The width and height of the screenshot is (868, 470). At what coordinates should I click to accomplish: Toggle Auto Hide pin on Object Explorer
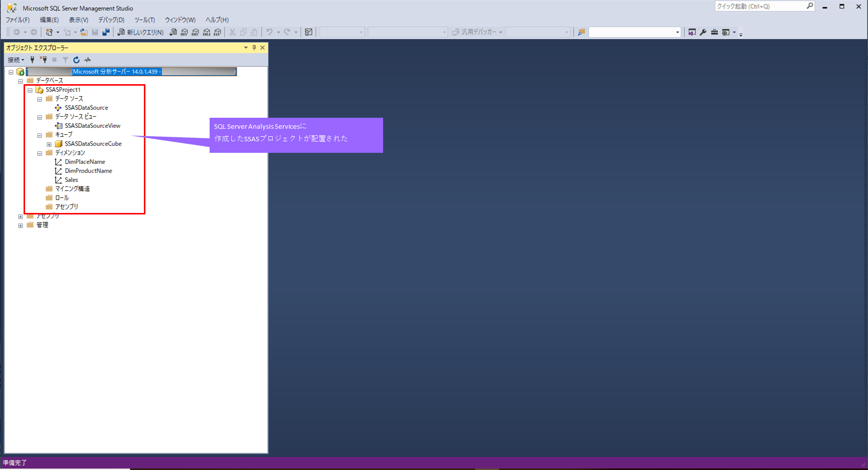254,48
